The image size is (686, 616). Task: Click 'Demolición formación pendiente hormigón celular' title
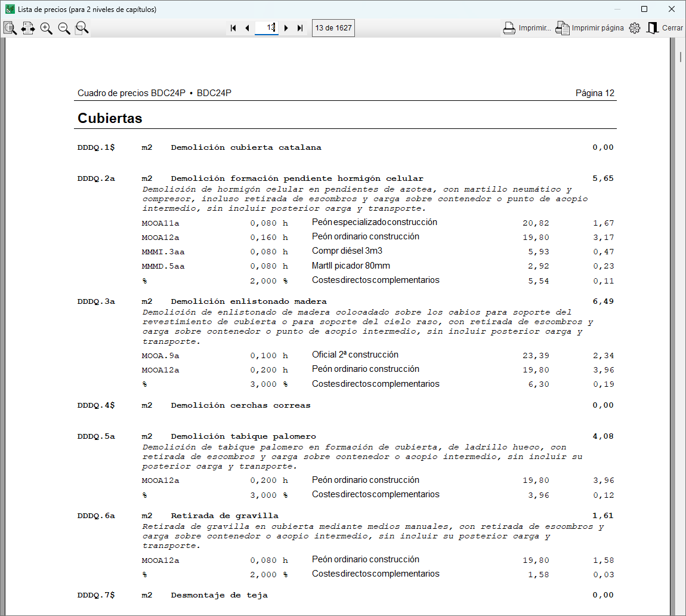[x=297, y=178]
